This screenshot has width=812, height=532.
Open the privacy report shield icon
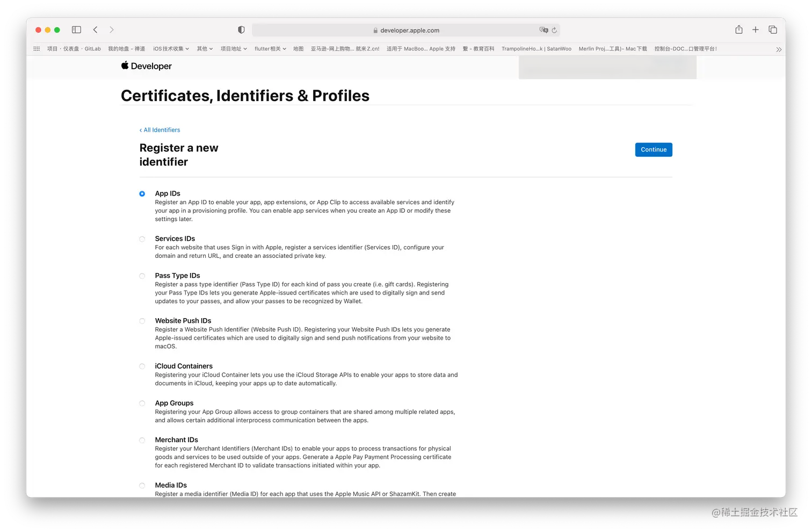(241, 30)
